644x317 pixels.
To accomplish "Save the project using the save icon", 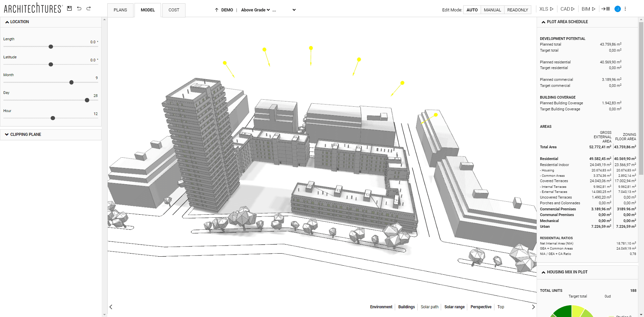I will tap(69, 9).
